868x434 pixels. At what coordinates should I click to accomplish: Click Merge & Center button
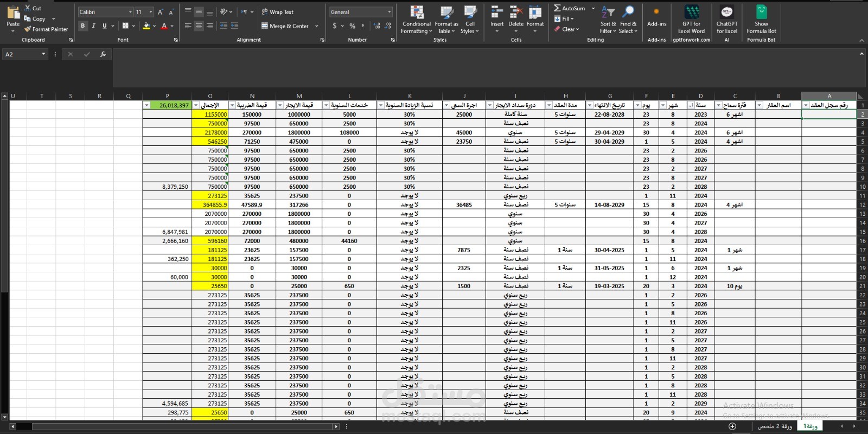point(285,25)
